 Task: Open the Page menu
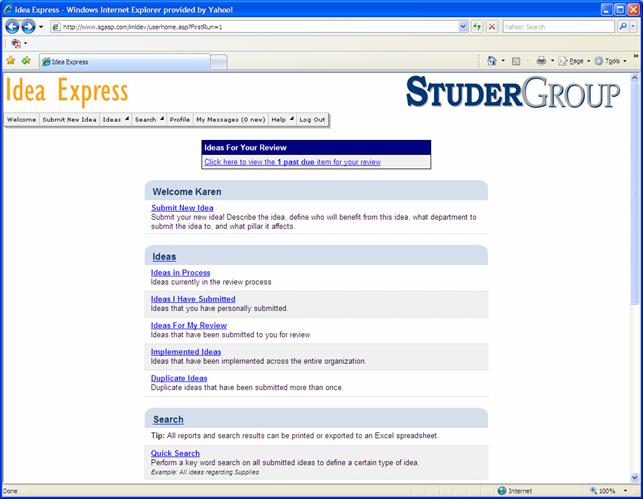point(574,61)
